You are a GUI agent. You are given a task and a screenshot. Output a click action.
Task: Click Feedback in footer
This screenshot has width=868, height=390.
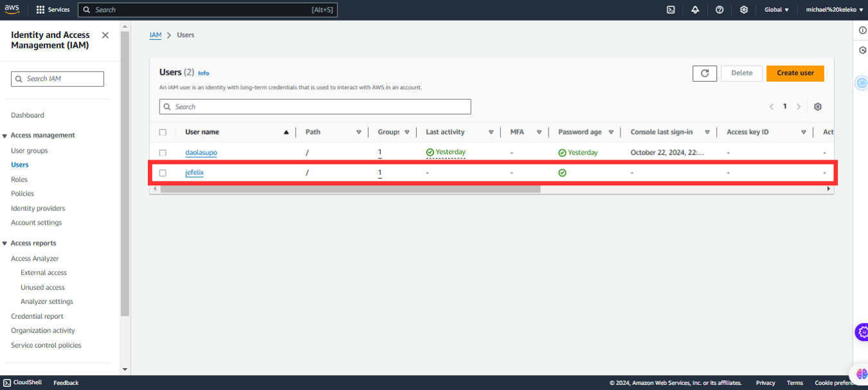point(66,383)
